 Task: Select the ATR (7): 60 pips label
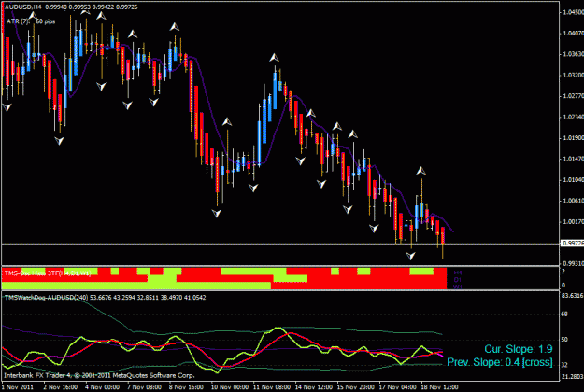(31, 21)
